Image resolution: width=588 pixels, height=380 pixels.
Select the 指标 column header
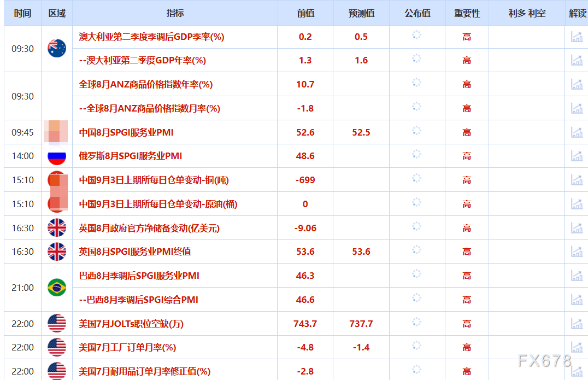(174, 13)
